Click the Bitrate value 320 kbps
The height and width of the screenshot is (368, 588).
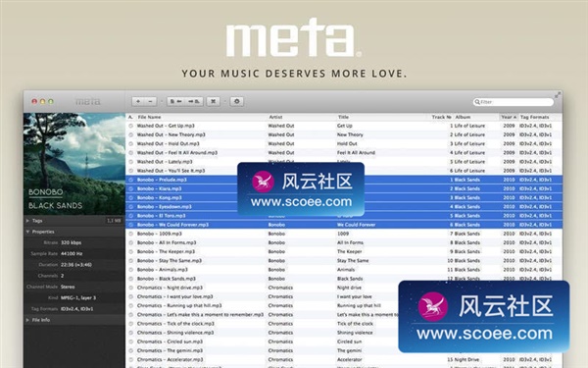point(72,242)
